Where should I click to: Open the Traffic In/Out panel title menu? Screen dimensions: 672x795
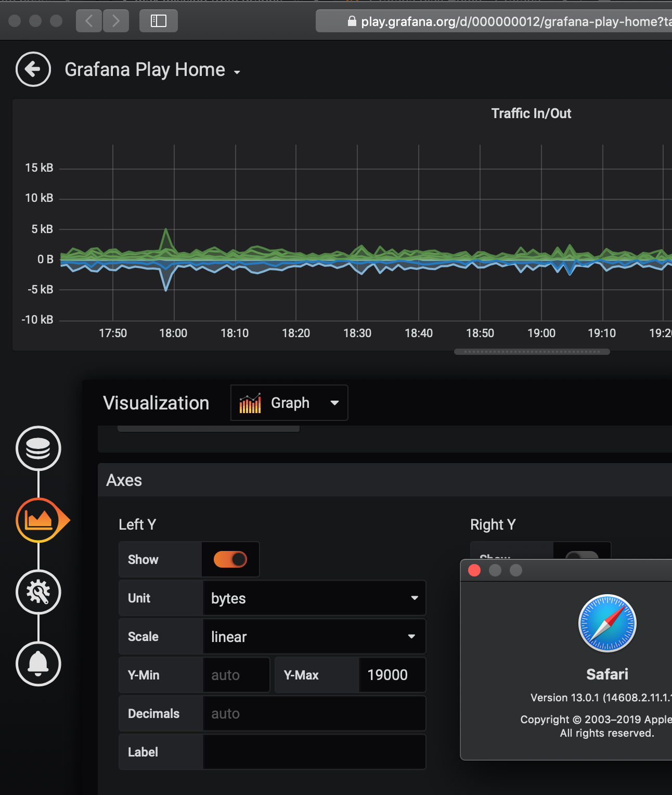[531, 113]
